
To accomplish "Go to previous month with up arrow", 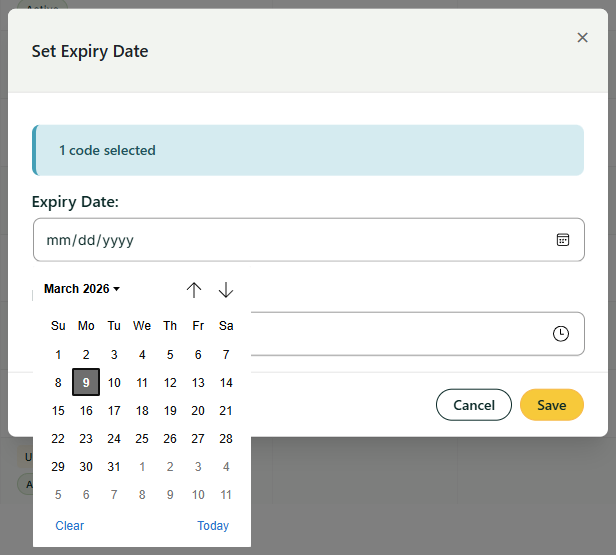I will tap(194, 290).
